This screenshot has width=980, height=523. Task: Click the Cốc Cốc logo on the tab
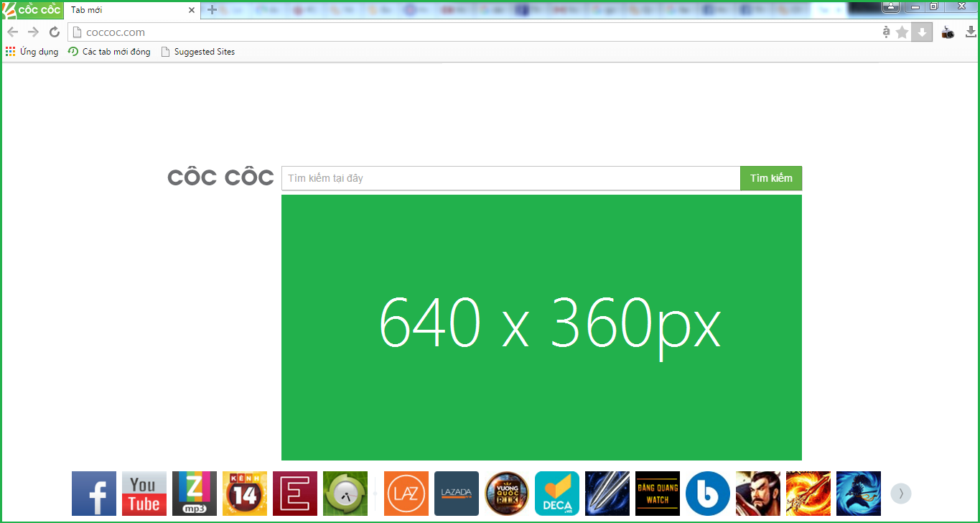(x=30, y=9)
